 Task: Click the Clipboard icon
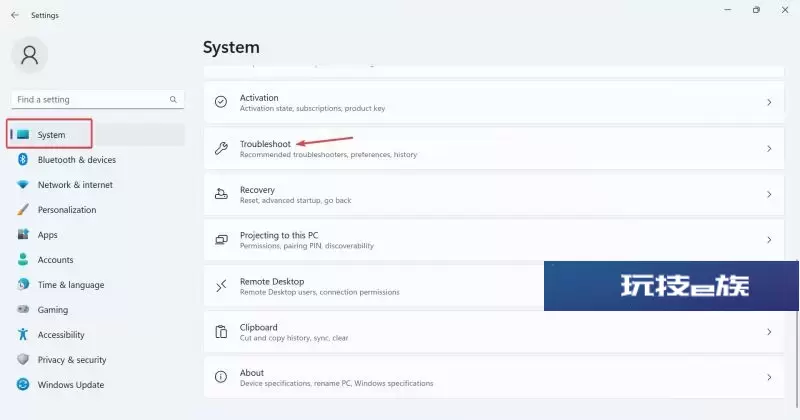[x=221, y=332]
